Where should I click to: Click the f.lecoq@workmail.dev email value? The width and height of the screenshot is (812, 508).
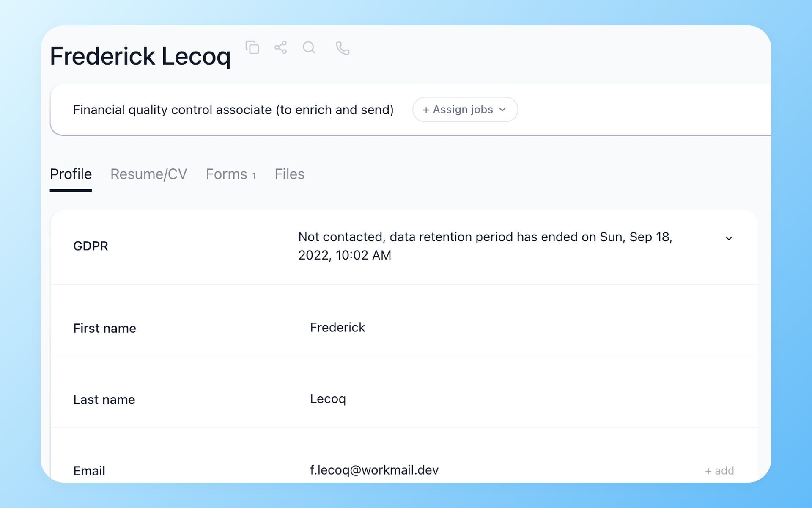pyautogui.click(x=374, y=470)
